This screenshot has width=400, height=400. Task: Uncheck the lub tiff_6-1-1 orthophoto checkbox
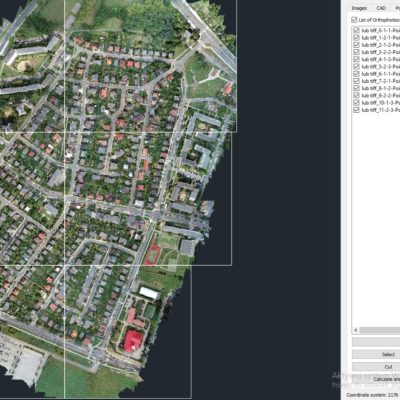tap(356, 74)
